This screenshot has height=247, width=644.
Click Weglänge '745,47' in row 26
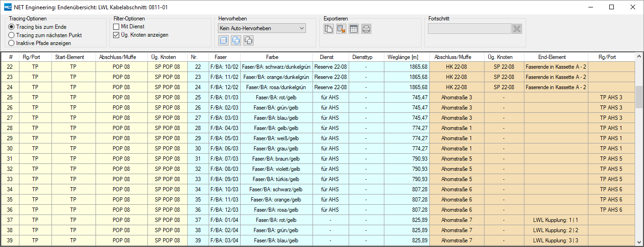point(407,108)
